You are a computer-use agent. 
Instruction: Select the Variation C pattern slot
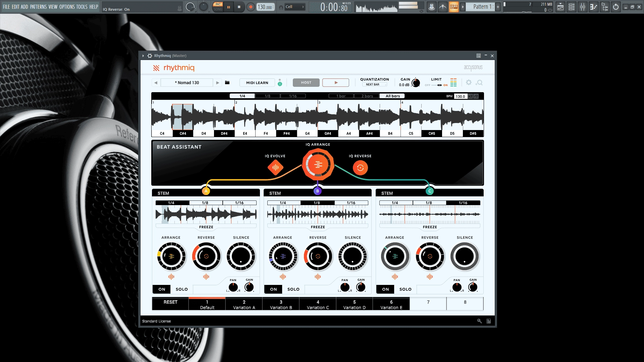[318, 304]
